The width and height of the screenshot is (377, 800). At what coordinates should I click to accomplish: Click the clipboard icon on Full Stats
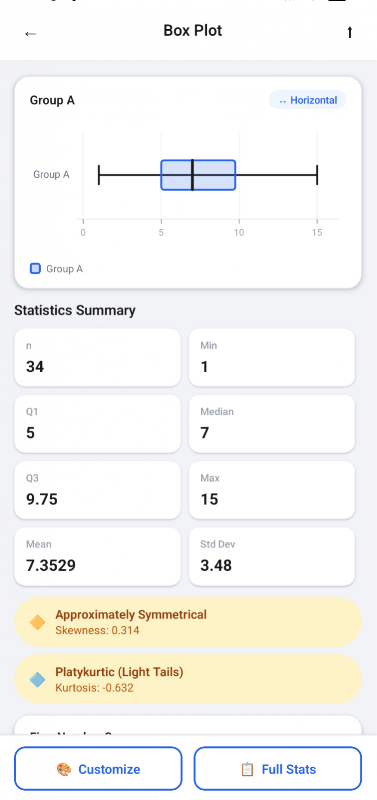tap(247, 769)
